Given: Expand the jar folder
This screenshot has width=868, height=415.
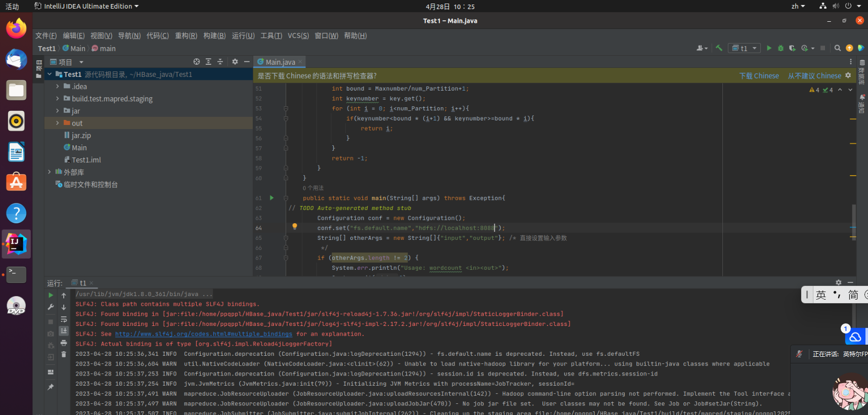Looking at the screenshot, I should (x=58, y=111).
